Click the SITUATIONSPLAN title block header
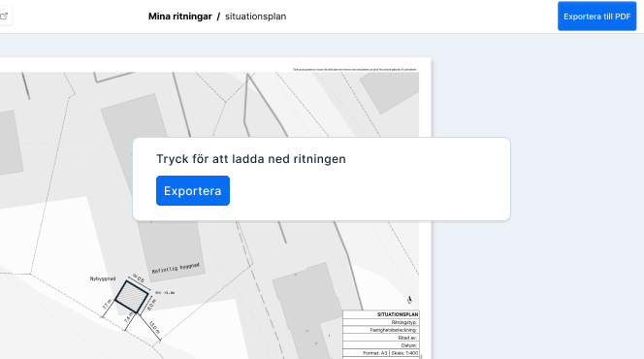Image resolution: width=644 pixels, height=359 pixels. [381, 314]
